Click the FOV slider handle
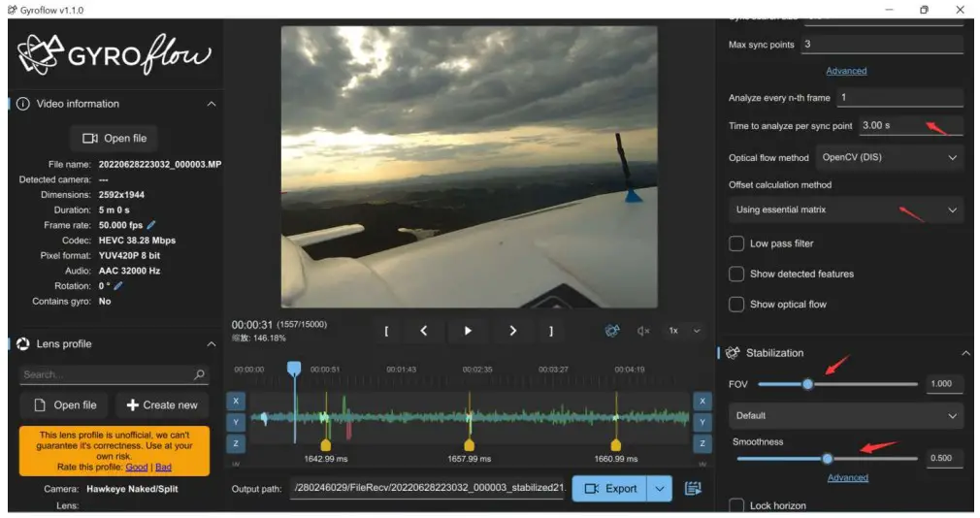The height and width of the screenshot is (518, 980). point(807,384)
